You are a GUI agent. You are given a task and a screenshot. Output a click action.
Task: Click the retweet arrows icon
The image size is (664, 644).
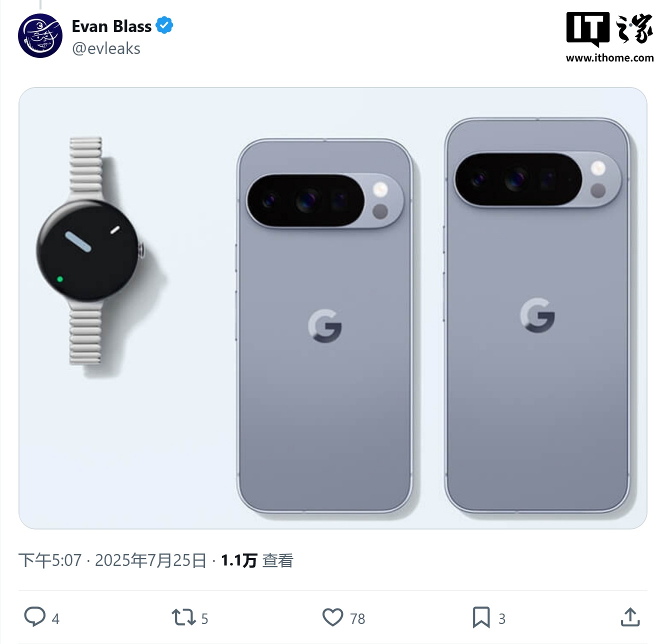click(x=183, y=617)
